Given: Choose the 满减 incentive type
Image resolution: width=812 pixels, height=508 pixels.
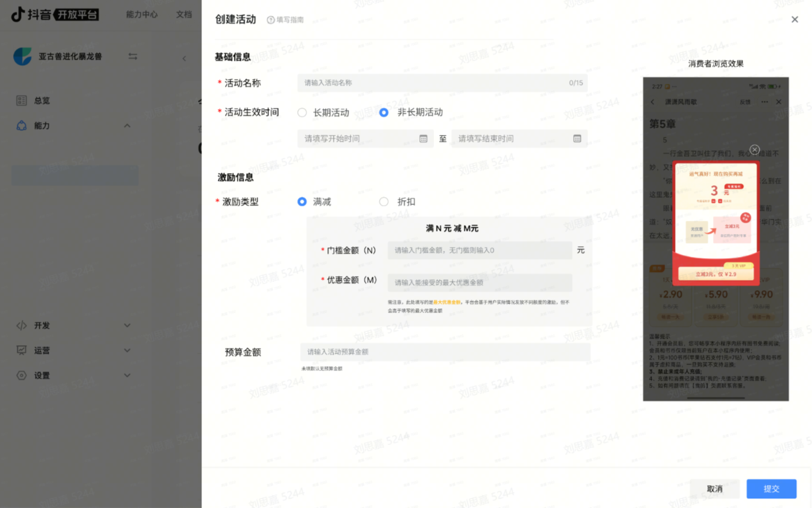Looking at the screenshot, I should [302, 202].
